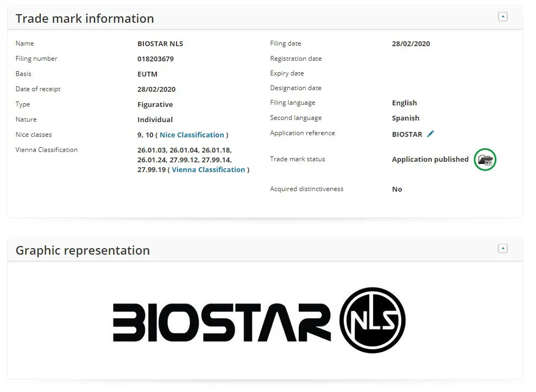Click the Application published status text
Screen dimensions: 536x392
tap(430, 159)
